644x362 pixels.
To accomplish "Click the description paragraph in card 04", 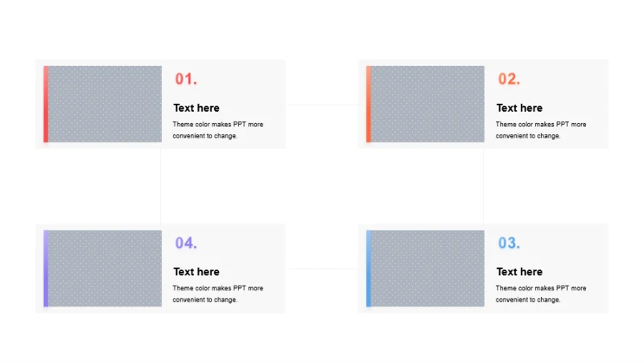I will pos(217,294).
